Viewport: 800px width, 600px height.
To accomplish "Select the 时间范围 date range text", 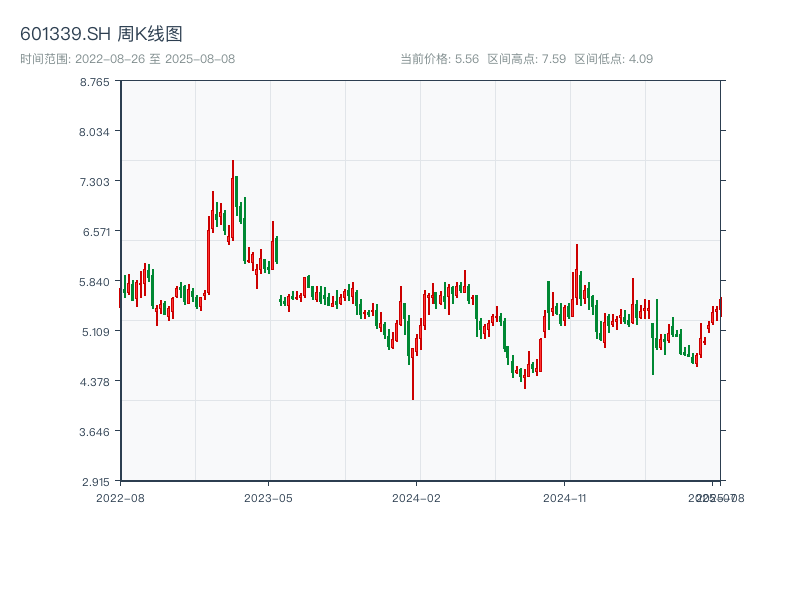I will pyautogui.click(x=127, y=59).
